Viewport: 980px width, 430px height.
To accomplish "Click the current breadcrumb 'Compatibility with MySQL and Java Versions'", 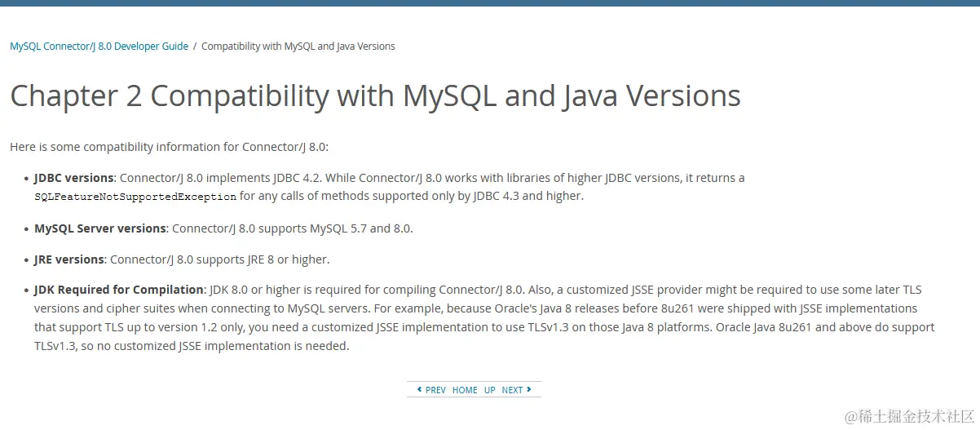I will [x=298, y=47].
